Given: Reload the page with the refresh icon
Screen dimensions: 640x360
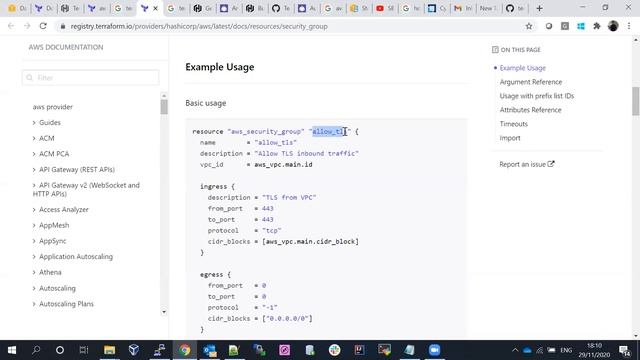Looking at the screenshot, I should (43, 26).
